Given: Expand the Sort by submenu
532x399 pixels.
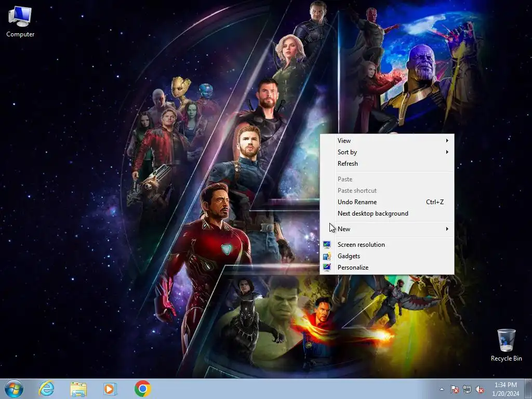Looking at the screenshot, I should [x=387, y=152].
